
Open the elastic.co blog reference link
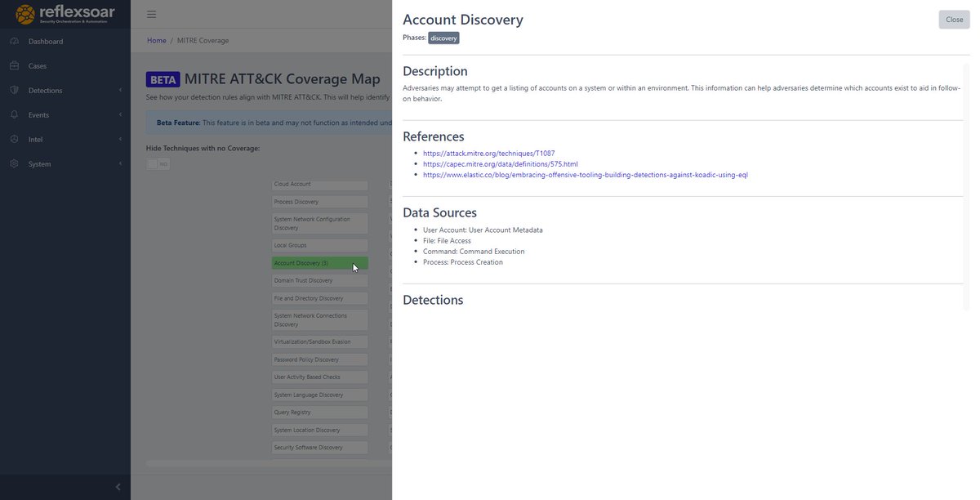point(586,174)
